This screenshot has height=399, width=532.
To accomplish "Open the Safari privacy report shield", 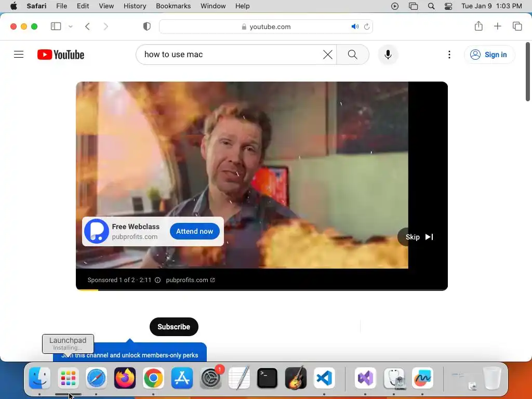I will pos(147,26).
